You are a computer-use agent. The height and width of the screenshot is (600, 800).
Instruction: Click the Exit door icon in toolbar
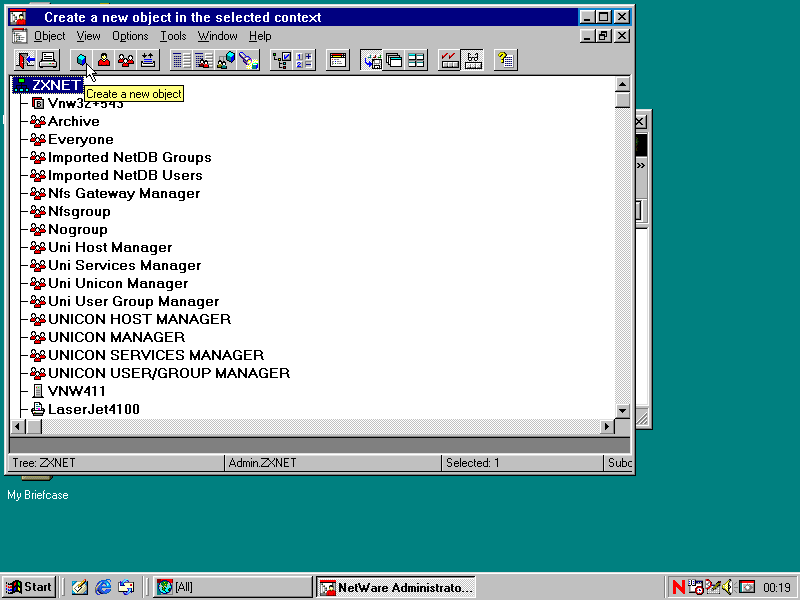pos(26,60)
